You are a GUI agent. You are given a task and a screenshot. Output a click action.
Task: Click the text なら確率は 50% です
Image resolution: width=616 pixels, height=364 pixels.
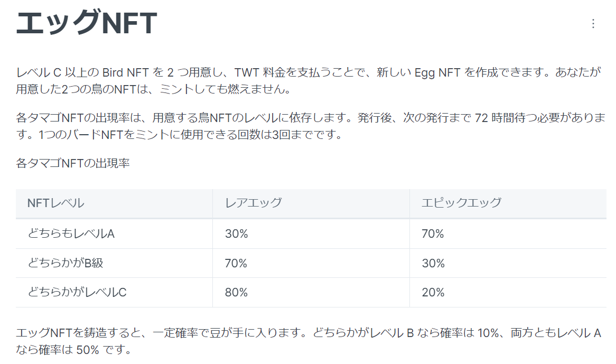pyautogui.click(x=73, y=349)
